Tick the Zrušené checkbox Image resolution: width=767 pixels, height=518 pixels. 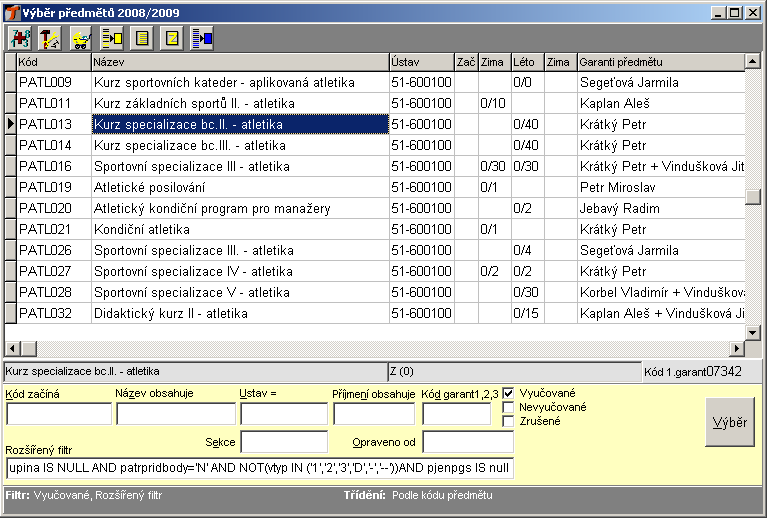(509, 421)
